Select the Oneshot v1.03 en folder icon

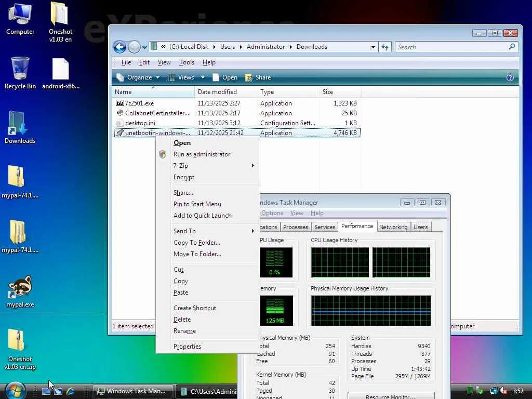tap(60, 22)
